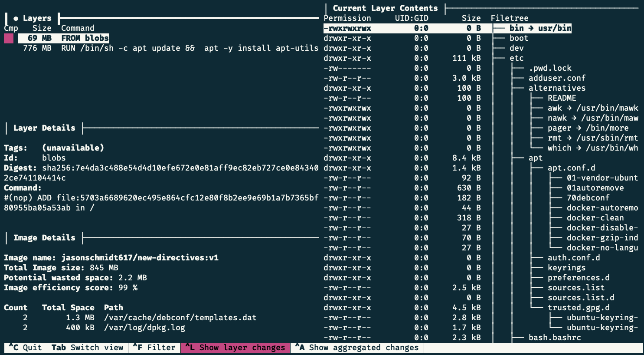
Task: Select the docker-autoremove file entry
Action: 602,208
